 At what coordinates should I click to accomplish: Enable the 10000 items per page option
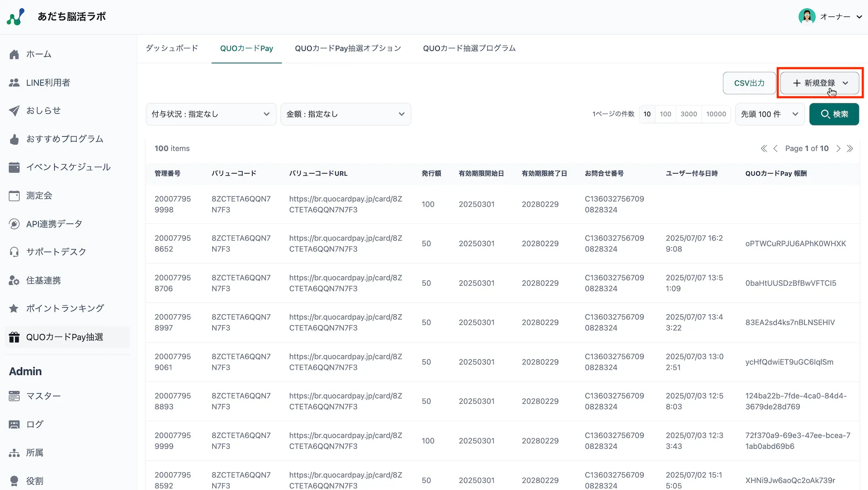click(716, 114)
